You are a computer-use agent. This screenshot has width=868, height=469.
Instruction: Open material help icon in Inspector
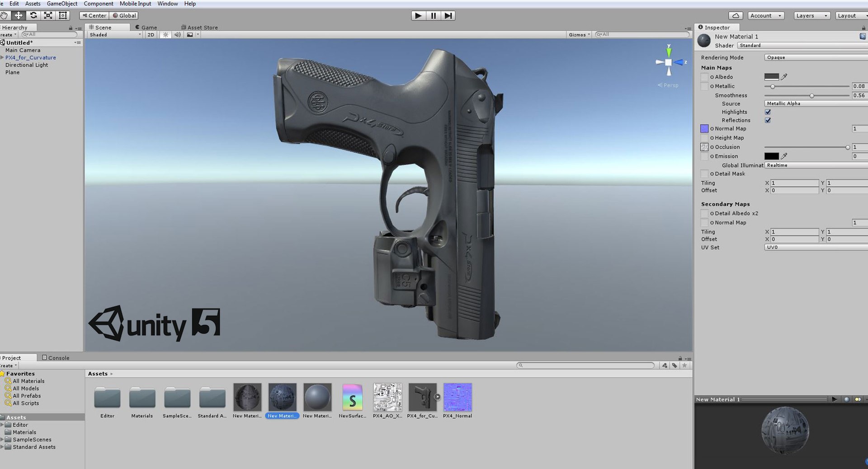[863, 36]
